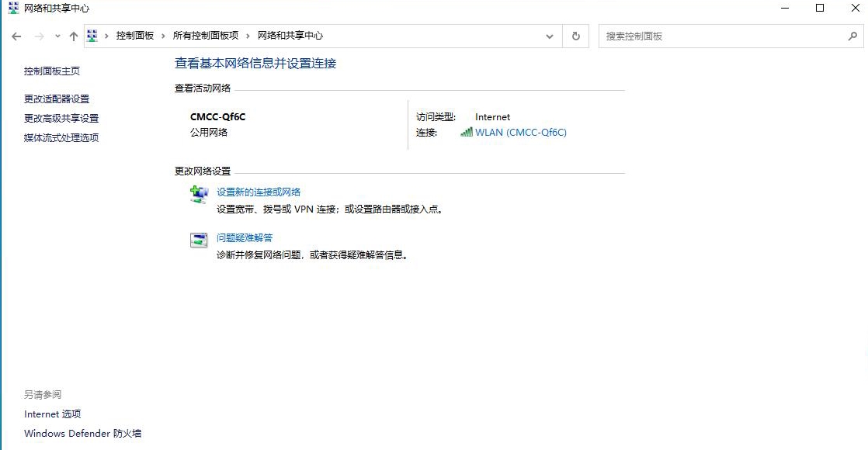Select 控制面板 in the breadcrumb path
The image size is (868, 450).
137,35
